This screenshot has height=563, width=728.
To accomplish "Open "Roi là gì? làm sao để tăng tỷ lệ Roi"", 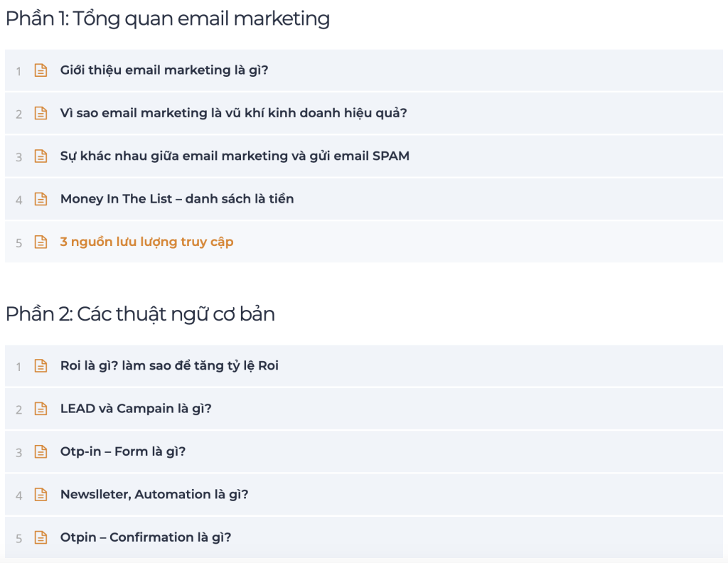I will point(169,366).
